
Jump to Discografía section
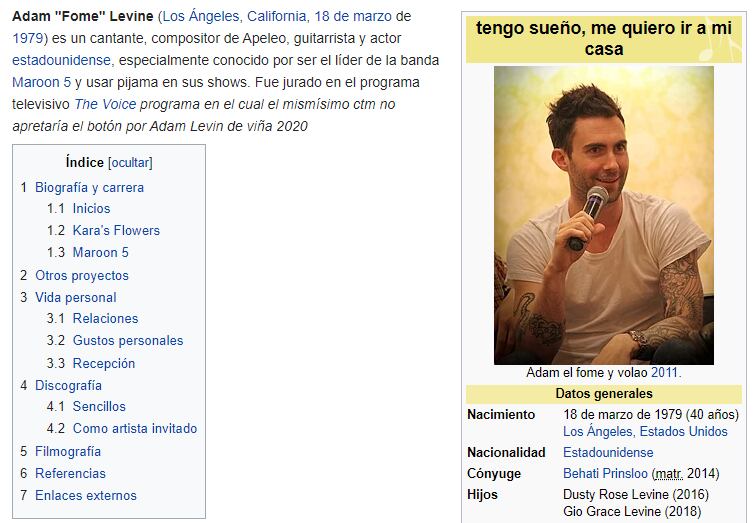pos(68,385)
